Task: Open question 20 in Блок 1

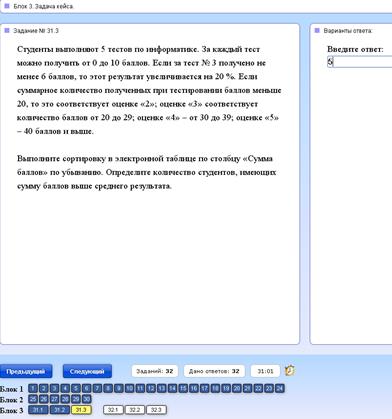Action: click(237, 388)
